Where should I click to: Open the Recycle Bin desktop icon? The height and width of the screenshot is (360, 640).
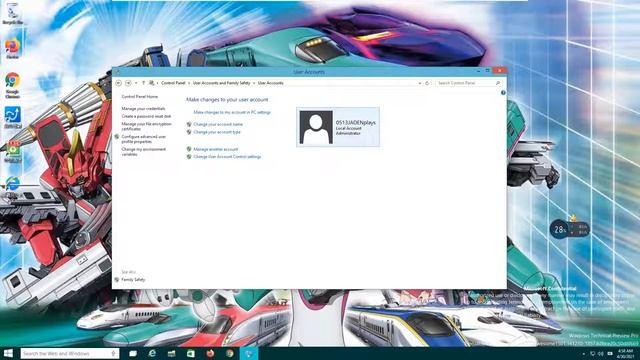coord(13,13)
